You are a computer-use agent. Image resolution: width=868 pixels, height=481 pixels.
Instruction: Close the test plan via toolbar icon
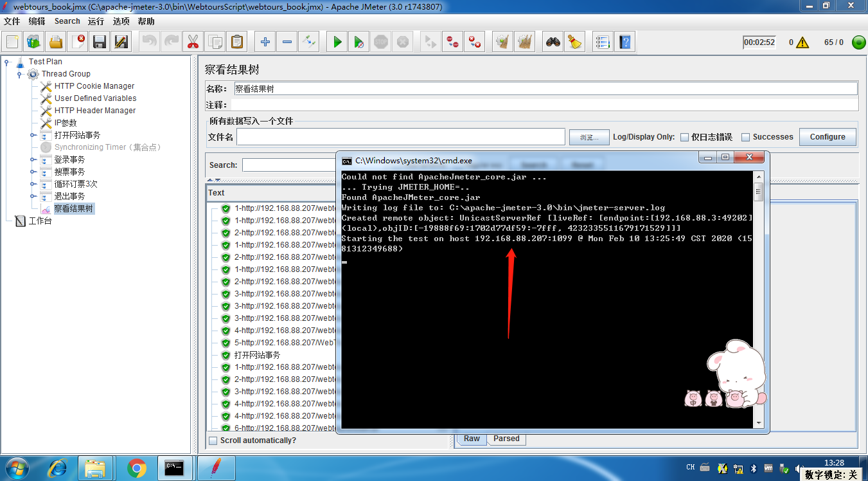(x=78, y=42)
